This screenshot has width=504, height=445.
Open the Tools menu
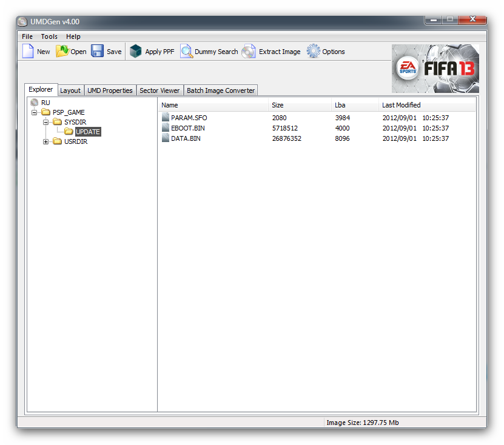[x=49, y=36]
